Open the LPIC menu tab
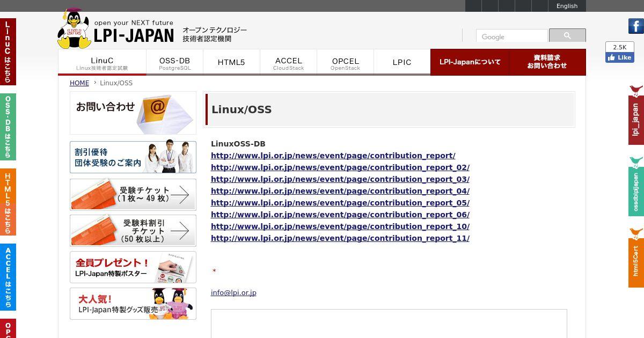This screenshot has height=338, width=644. (402, 62)
